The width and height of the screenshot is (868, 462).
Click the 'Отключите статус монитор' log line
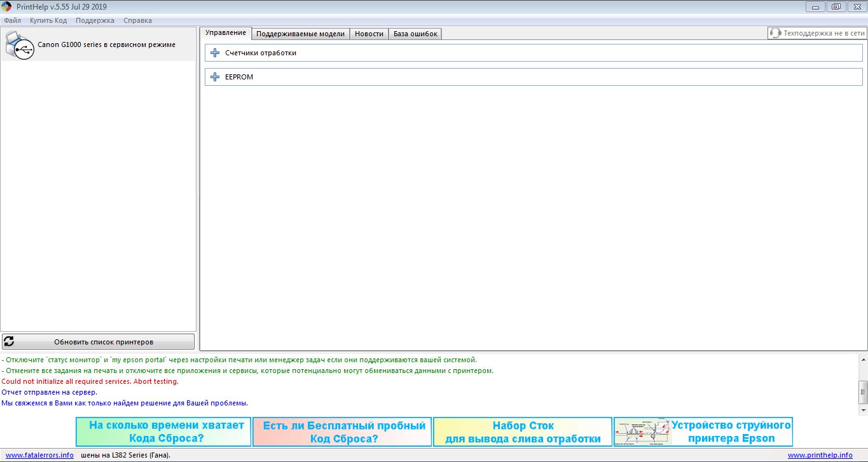point(239,360)
